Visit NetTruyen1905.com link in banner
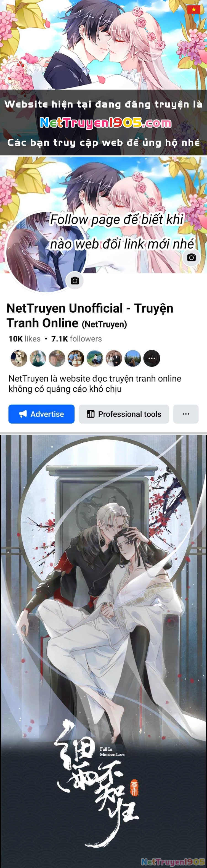 pyautogui.click(x=105, y=123)
